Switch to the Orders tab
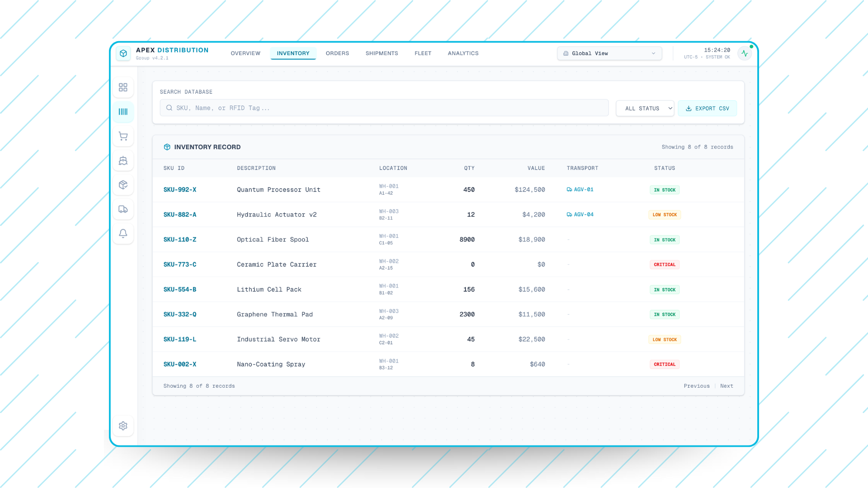This screenshot has height=488, width=868. coord(337,53)
